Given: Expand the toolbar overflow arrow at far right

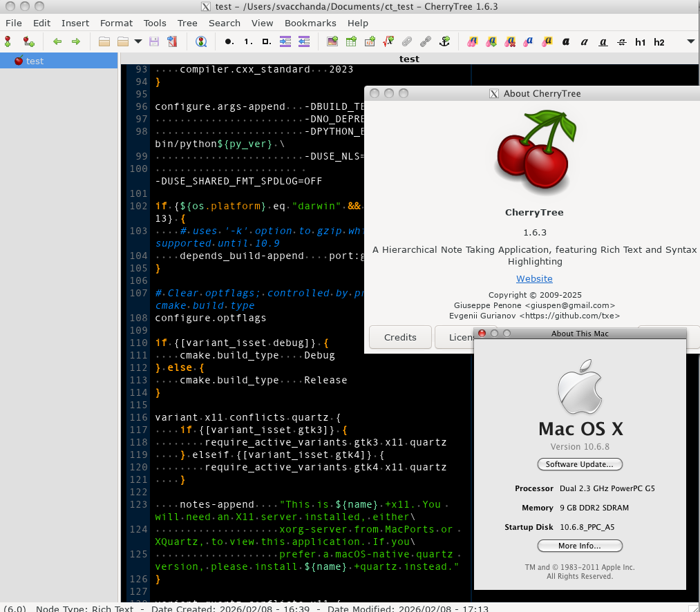Looking at the screenshot, I should tap(690, 41).
